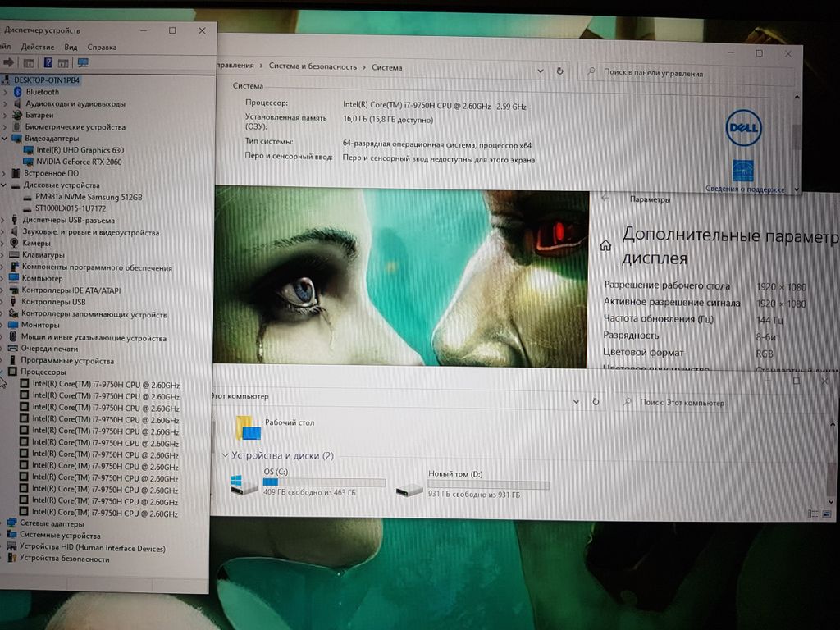Click the Система window scrollbar up arrow
The height and width of the screenshot is (630, 840).
[x=797, y=98]
